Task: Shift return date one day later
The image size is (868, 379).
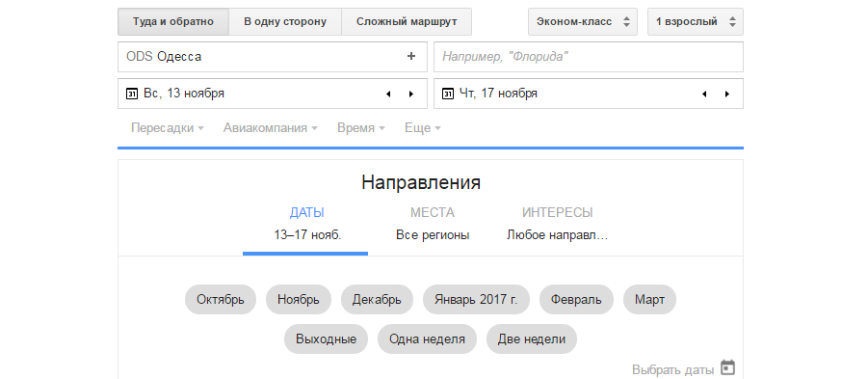Action: pos(726,95)
